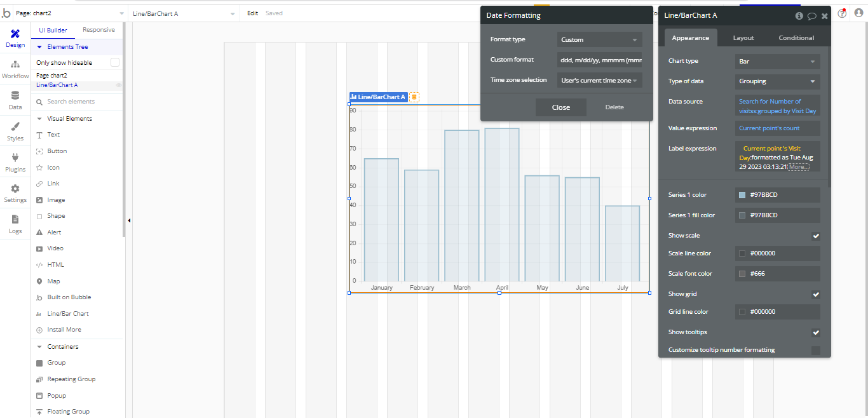
Task: Open the property editor info icon
Action: (x=799, y=16)
